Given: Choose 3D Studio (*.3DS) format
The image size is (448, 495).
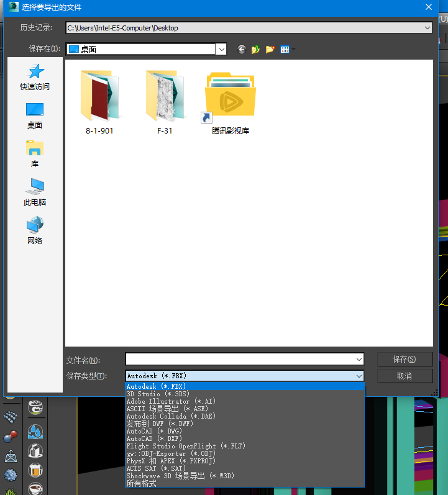Looking at the screenshot, I should pos(245,394).
